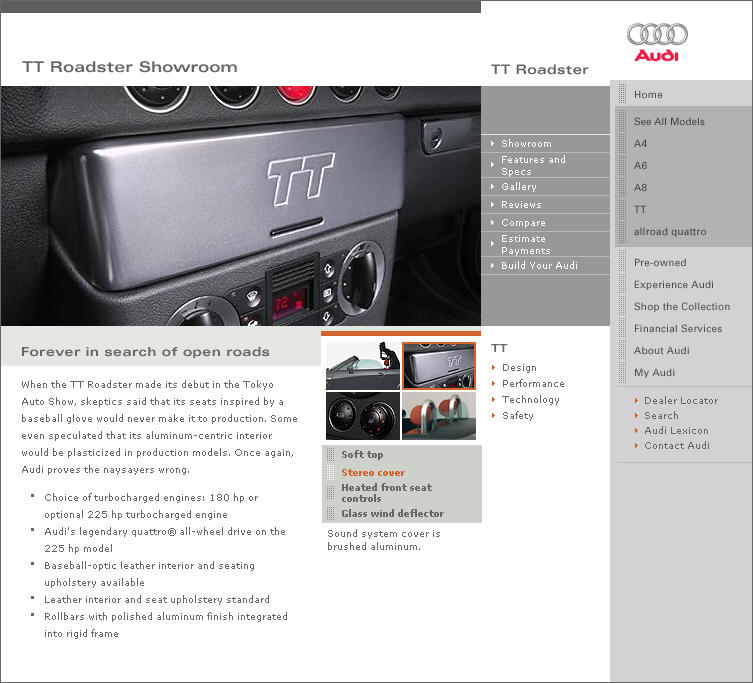Open Dealer Locator link
Screen dimensions: 753x683
coord(681,401)
